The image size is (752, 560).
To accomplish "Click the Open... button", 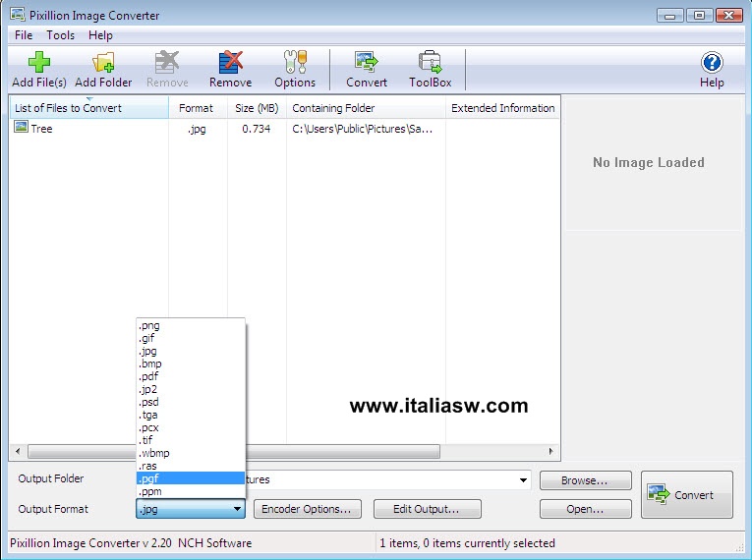I will [x=585, y=509].
